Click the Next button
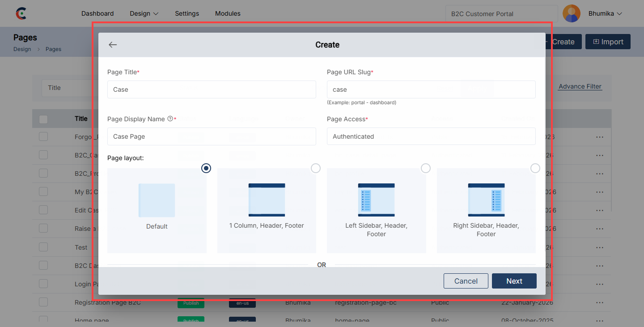The width and height of the screenshot is (644, 327). coord(514,281)
